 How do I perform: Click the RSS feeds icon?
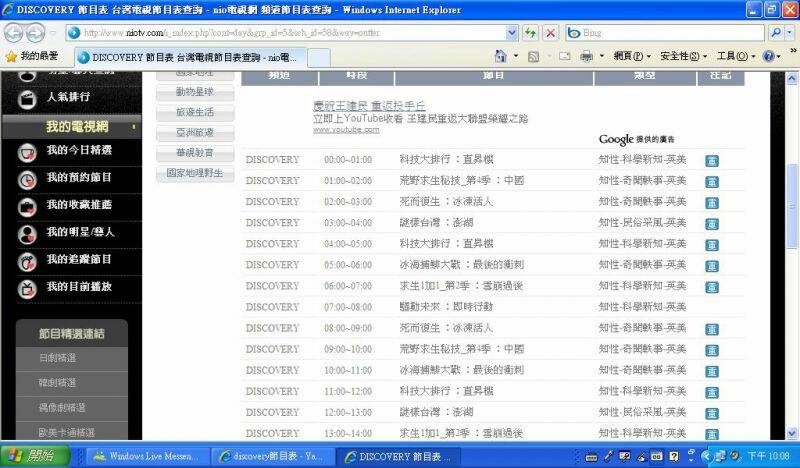tap(533, 57)
